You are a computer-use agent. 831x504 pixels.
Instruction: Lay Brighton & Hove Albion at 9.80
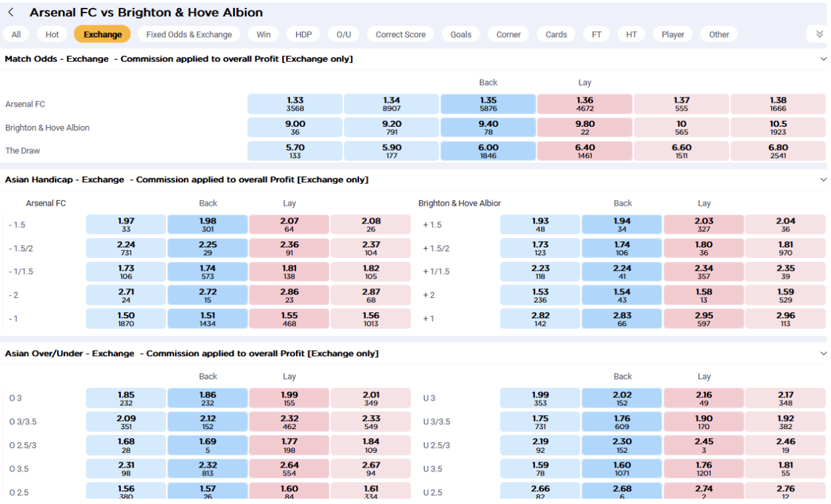(584, 127)
